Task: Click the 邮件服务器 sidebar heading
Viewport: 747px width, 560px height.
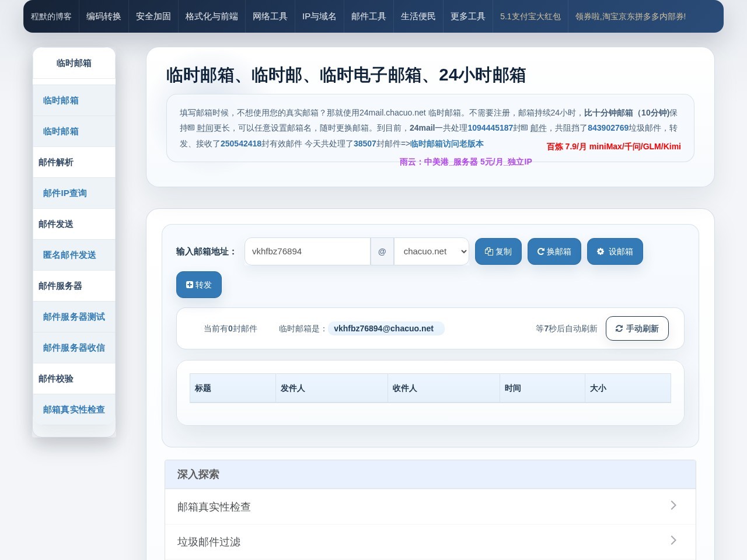Action: 74,286
